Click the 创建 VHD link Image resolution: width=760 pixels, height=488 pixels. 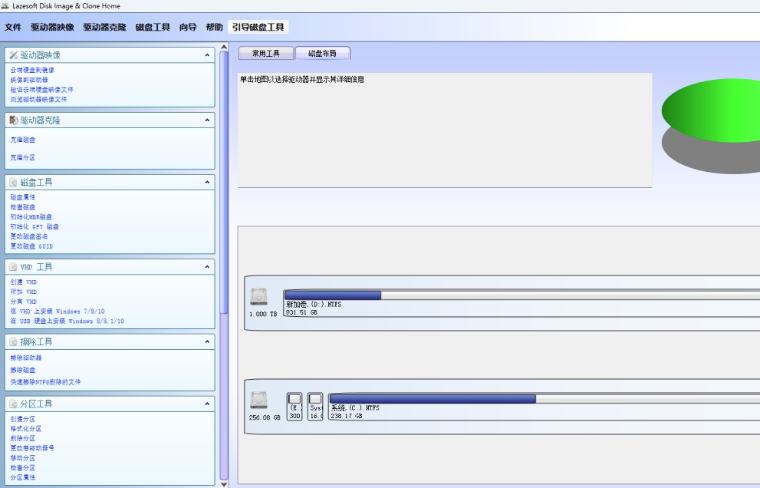[23, 282]
